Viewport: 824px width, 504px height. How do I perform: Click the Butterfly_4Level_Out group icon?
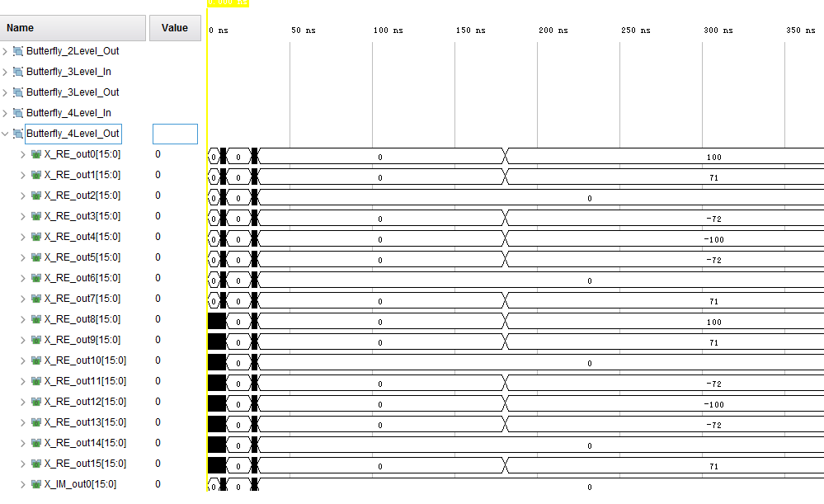click(x=18, y=134)
